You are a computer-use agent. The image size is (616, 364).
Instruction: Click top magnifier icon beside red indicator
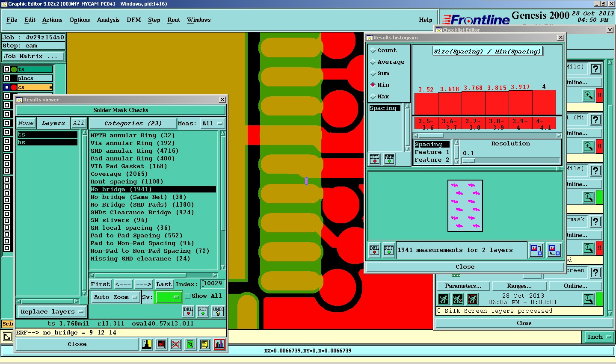[x=589, y=95]
